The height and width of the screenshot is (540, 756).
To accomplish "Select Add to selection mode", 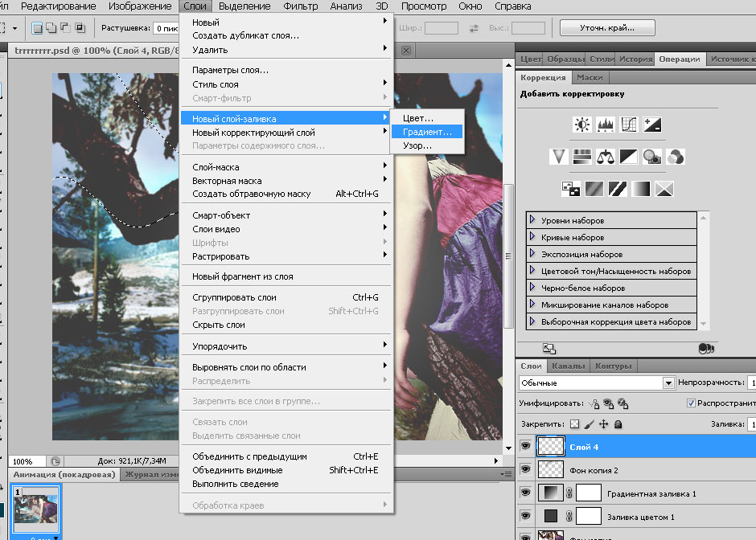I will click(x=51, y=28).
